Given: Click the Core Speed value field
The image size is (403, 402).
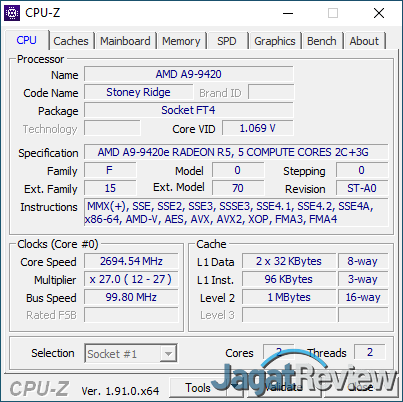Looking at the screenshot, I should [x=131, y=261].
